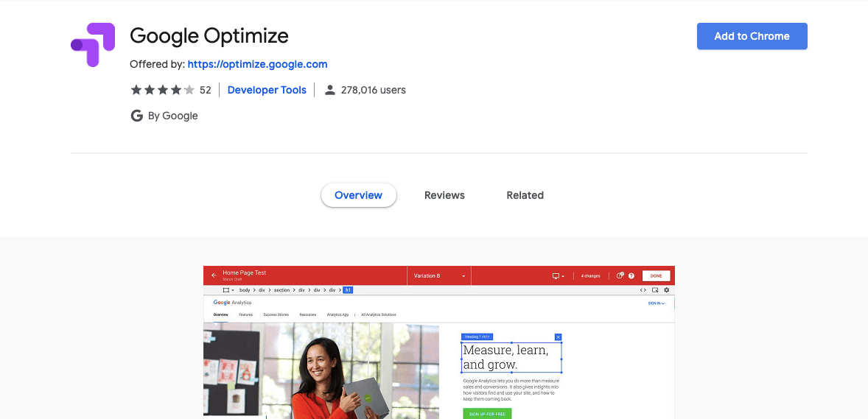The height and width of the screenshot is (419, 868).
Task: Select the body breadcrumb in the editor
Action: (x=245, y=290)
